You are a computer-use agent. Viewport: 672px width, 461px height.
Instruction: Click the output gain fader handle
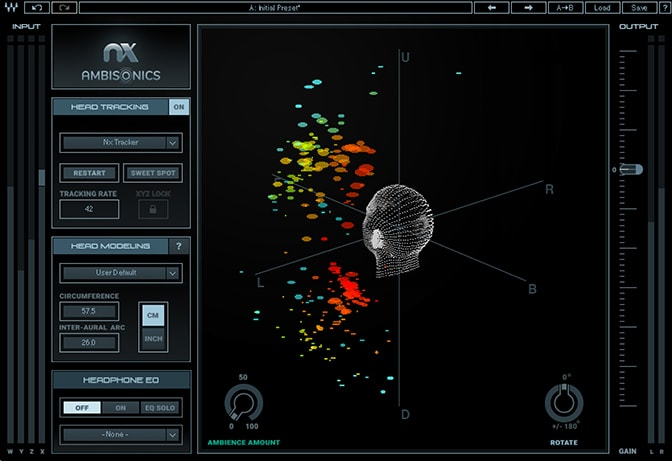click(x=630, y=170)
